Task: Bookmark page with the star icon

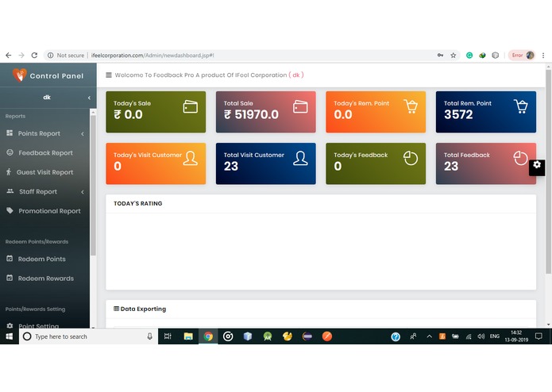Action: click(453, 56)
